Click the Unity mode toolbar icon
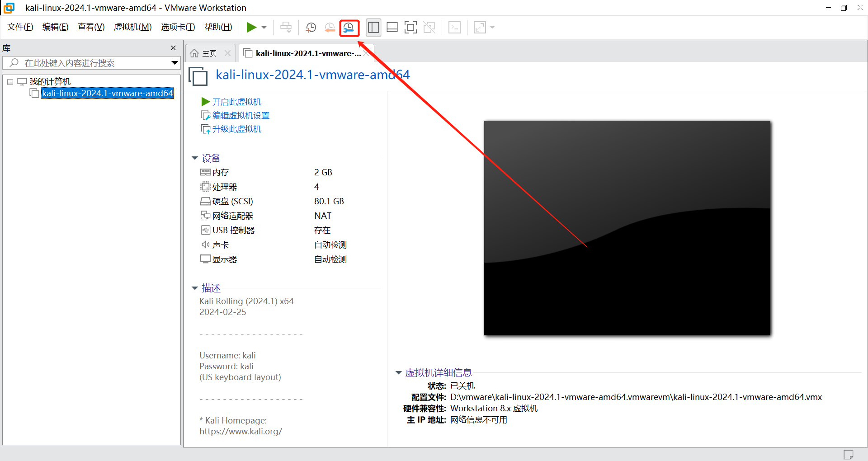Viewport: 868px width, 461px height. (x=429, y=28)
